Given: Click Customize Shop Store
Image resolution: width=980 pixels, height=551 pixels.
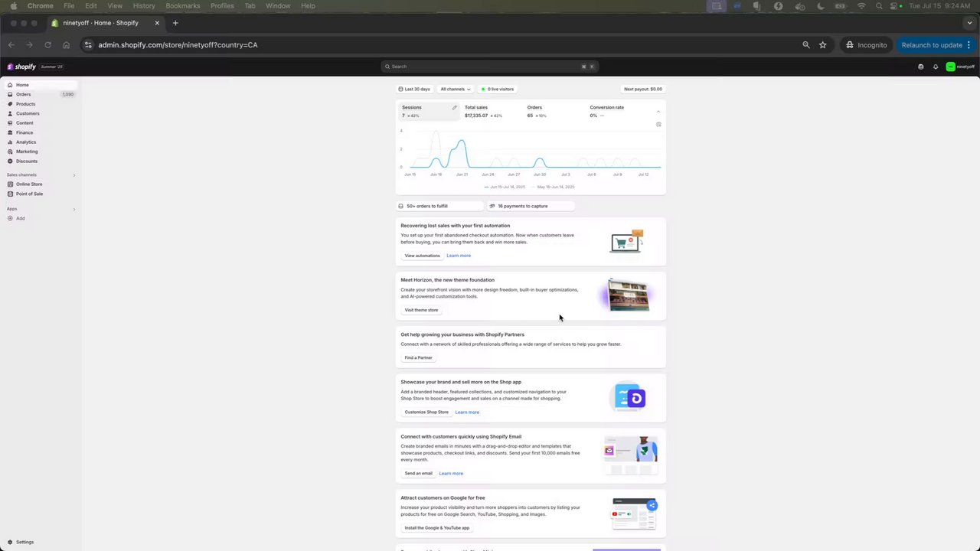Looking at the screenshot, I should (x=426, y=412).
